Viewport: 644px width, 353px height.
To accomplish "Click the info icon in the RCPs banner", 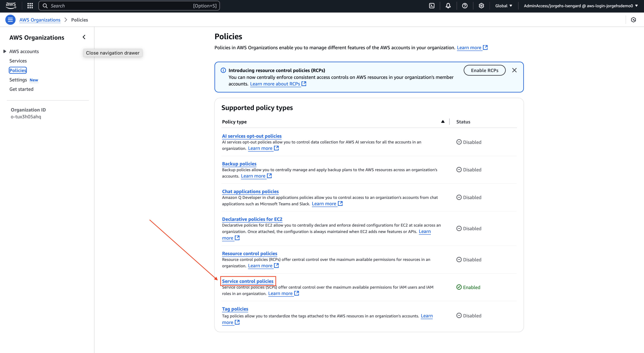I will coord(223,70).
